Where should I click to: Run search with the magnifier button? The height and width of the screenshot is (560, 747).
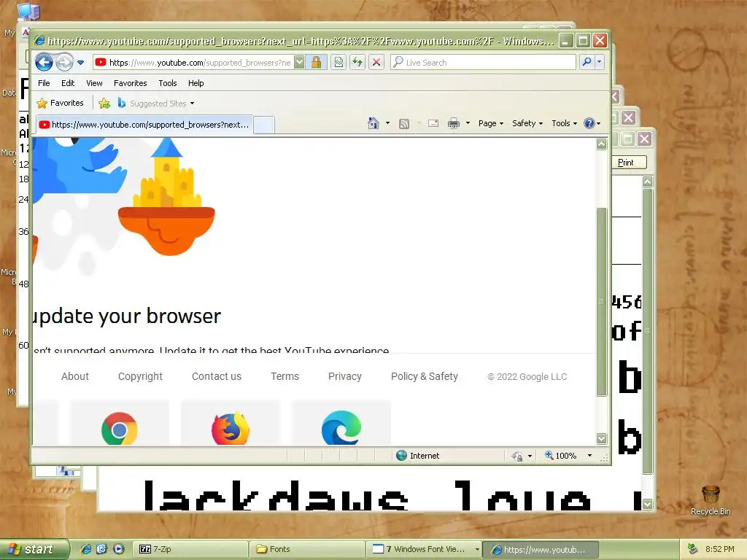pyautogui.click(x=587, y=63)
